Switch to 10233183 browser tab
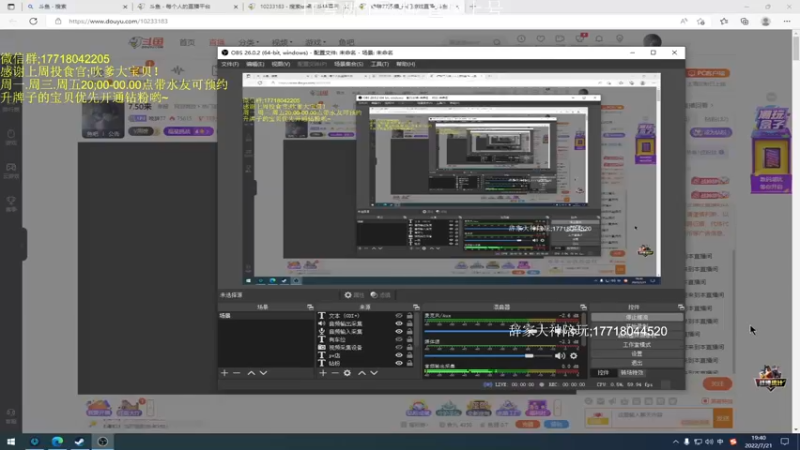The height and width of the screenshot is (450, 800). (x=299, y=7)
